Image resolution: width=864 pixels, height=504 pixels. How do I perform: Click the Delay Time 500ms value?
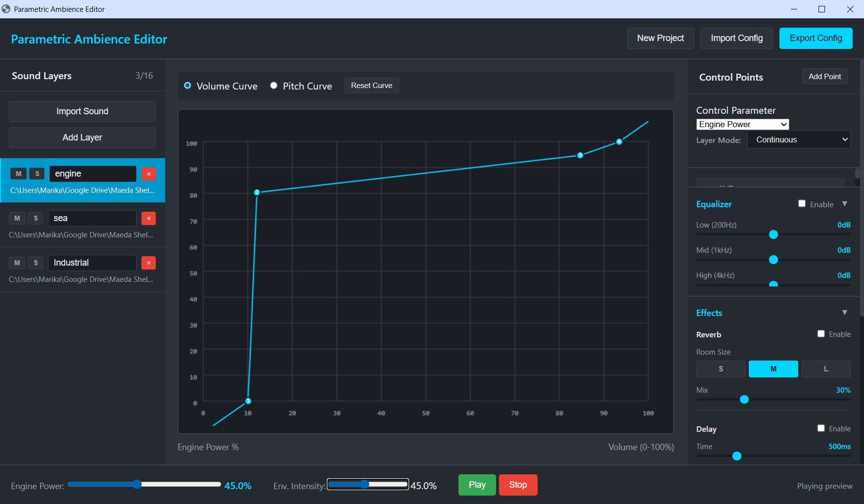tap(839, 447)
